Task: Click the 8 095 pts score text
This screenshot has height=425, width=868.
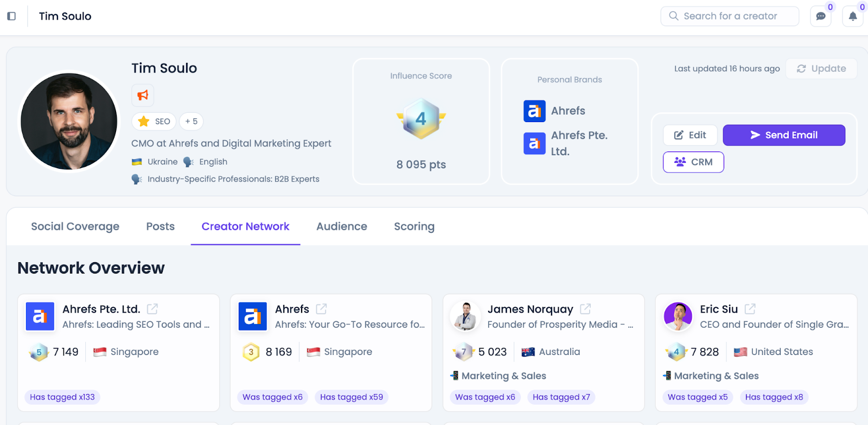Action: (x=421, y=164)
